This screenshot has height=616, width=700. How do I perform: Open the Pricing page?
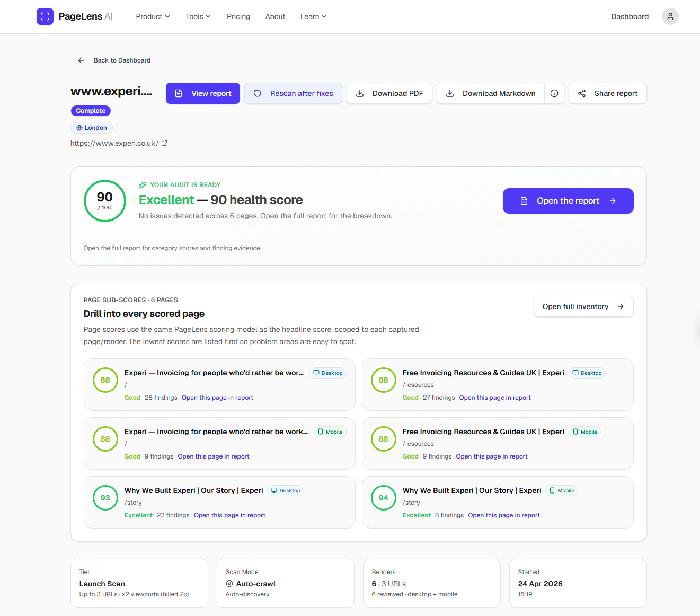tap(238, 16)
